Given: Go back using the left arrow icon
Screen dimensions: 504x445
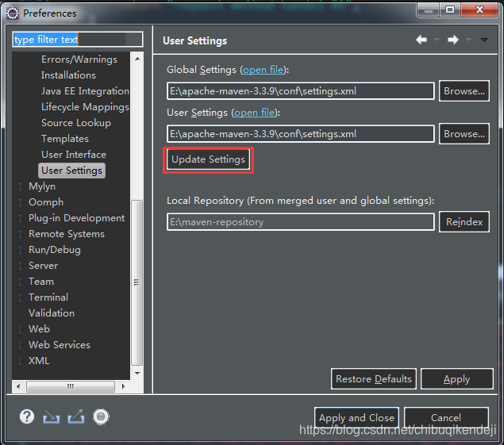Looking at the screenshot, I should coord(421,40).
